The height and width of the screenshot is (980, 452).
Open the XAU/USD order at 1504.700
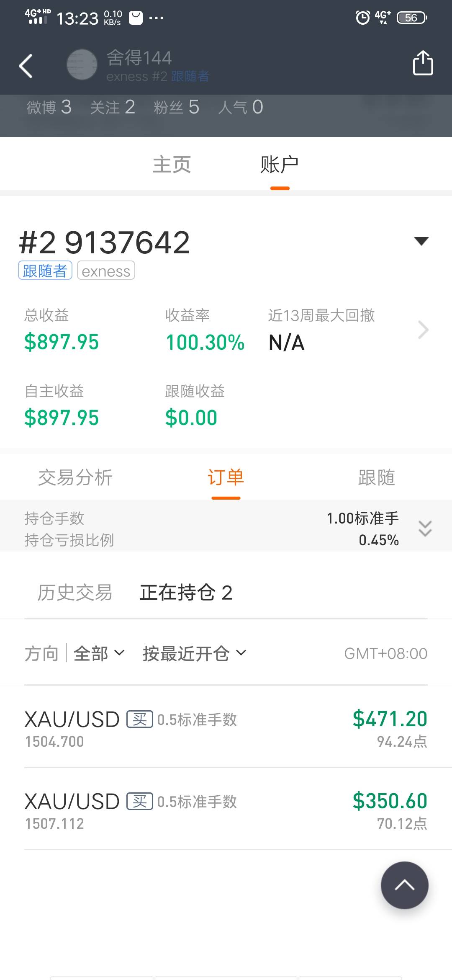(226, 728)
